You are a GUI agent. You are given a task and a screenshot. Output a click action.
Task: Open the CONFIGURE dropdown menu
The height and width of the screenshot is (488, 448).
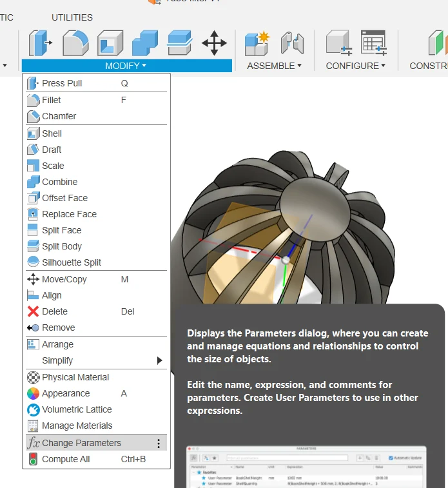click(356, 66)
